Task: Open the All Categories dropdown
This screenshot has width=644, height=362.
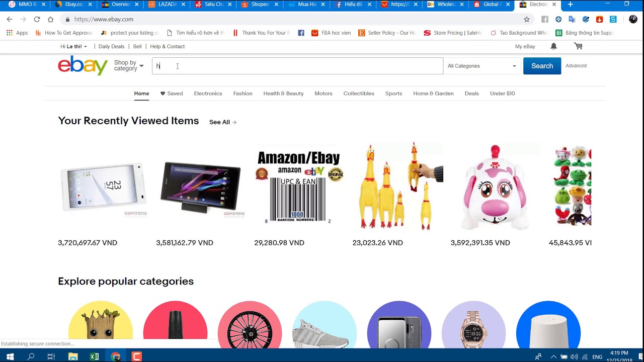Action: (481, 66)
